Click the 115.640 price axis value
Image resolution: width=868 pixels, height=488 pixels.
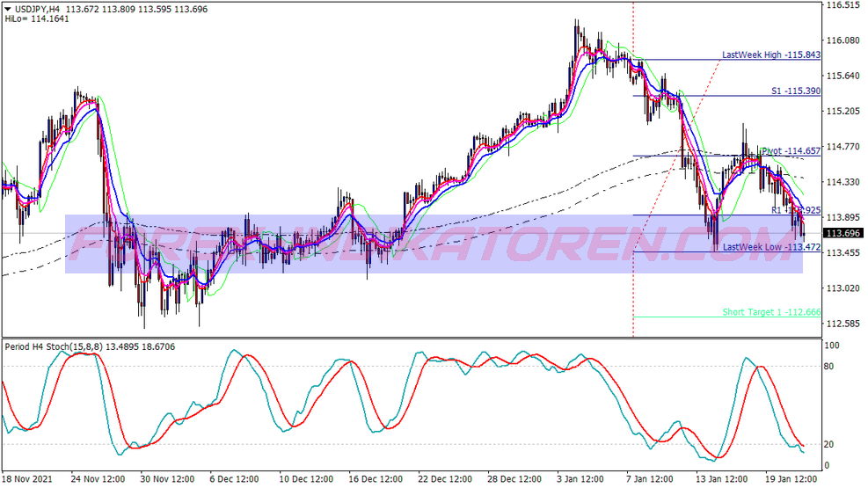[x=843, y=76]
